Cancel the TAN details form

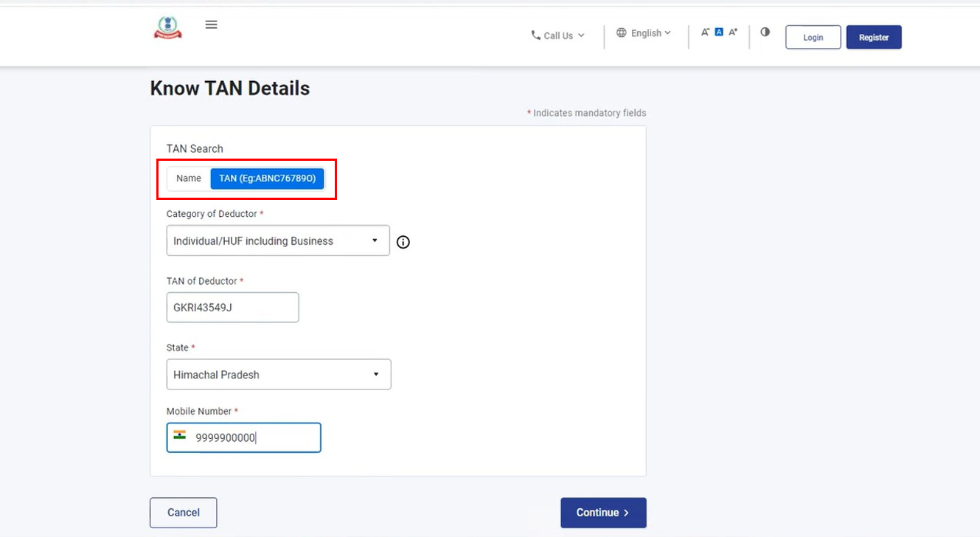pos(184,513)
